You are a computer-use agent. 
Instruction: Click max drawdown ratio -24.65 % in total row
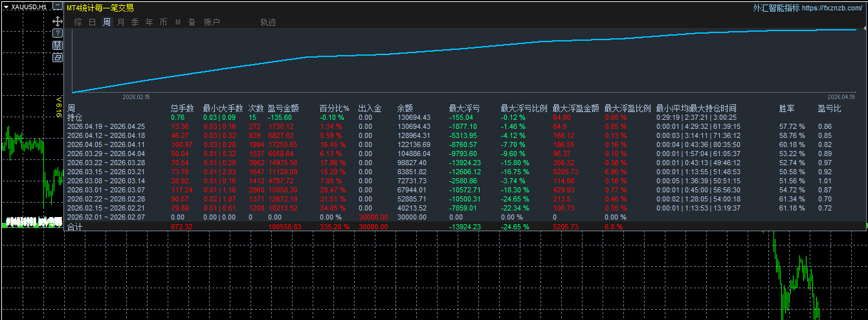pos(516,227)
